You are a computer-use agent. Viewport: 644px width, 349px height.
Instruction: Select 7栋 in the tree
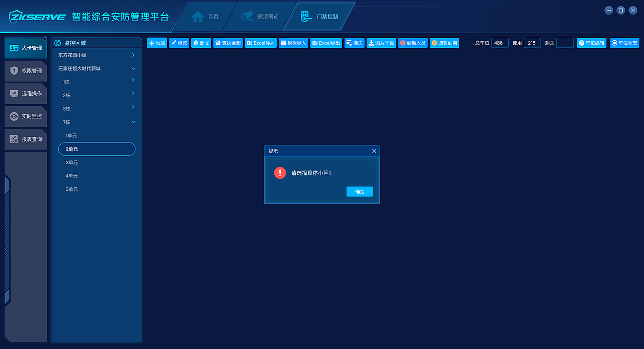coord(67,122)
